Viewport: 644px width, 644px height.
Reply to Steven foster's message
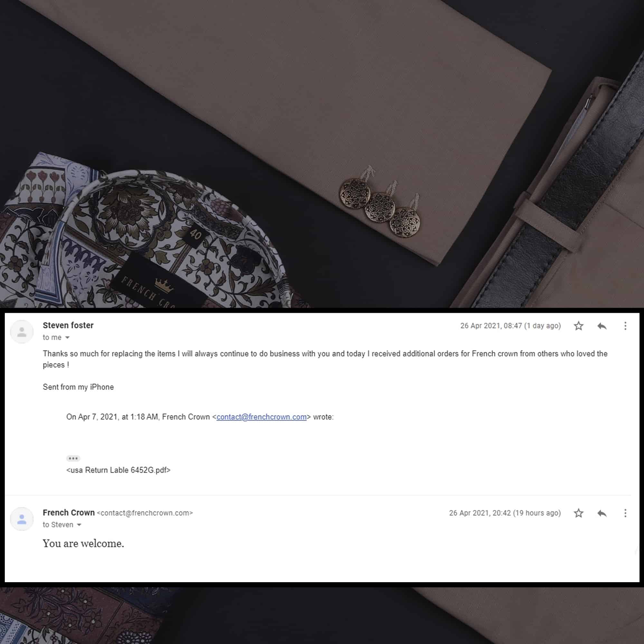[x=602, y=326]
